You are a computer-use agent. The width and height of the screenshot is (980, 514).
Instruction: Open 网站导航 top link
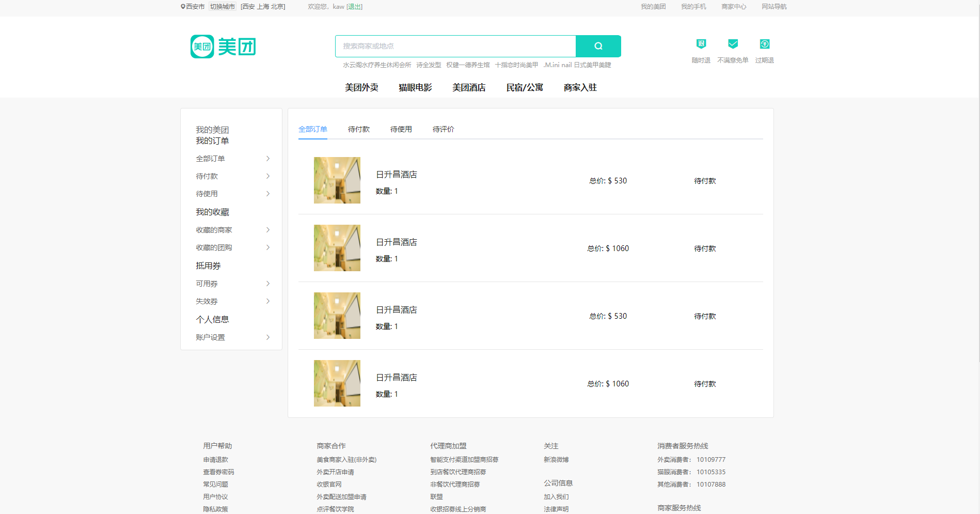774,7
